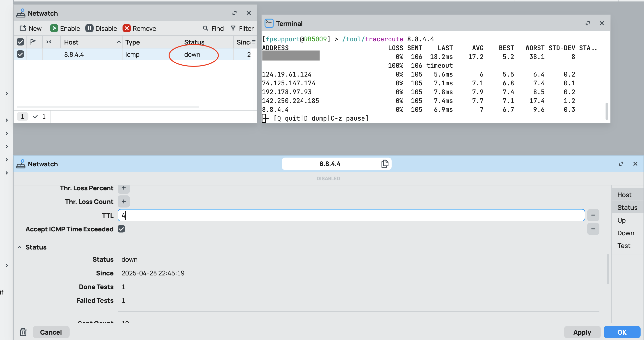Viewport: 644px width, 340px height.
Task: Confirm changes with the OK button
Action: point(622,332)
